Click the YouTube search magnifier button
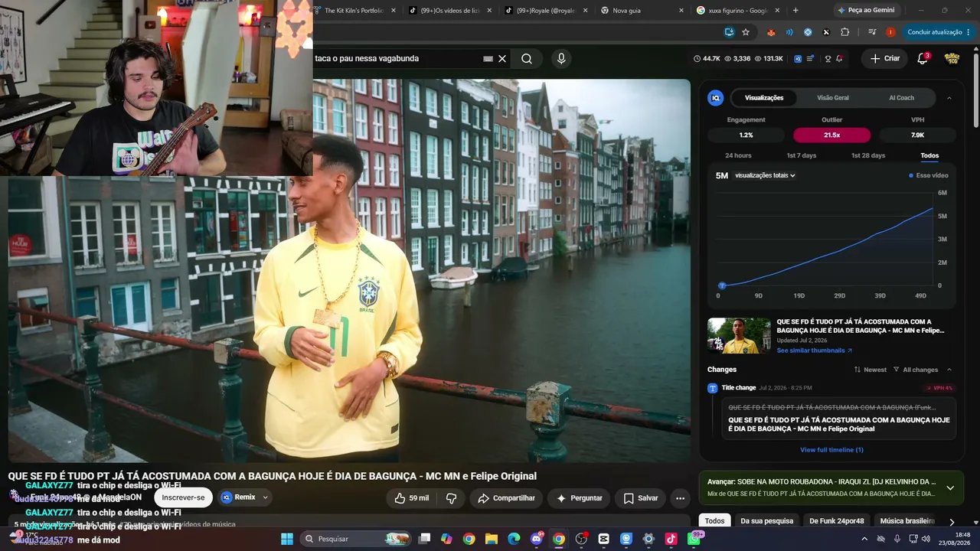This screenshot has width=980, height=551. pyautogui.click(x=527, y=58)
